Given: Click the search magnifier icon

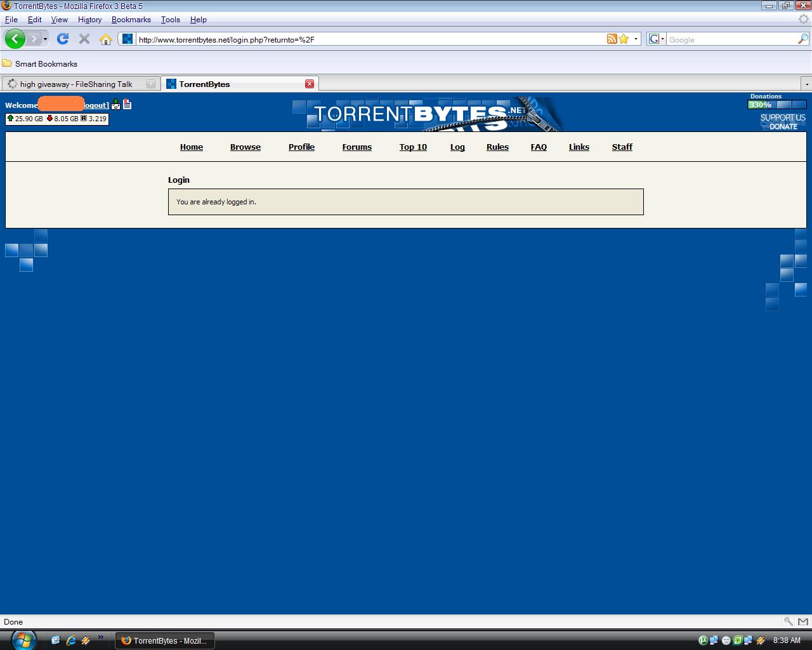Looking at the screenshot, I should pyautogui.click(x=802, y=39).
